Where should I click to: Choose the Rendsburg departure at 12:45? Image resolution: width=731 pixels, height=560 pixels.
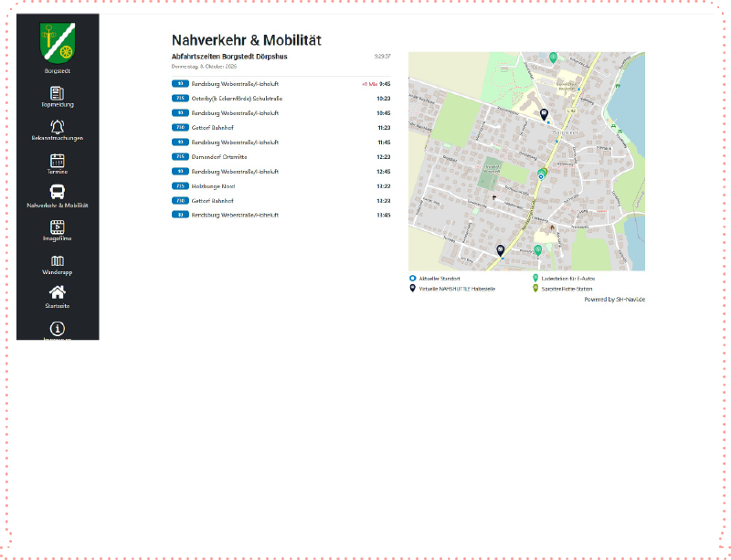point(281,172)
